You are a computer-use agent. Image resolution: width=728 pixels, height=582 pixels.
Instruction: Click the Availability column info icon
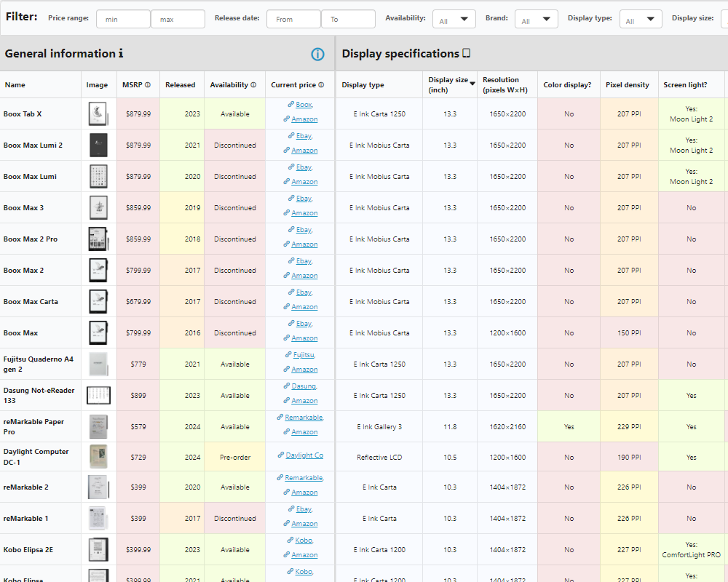[x=253, y=85]
